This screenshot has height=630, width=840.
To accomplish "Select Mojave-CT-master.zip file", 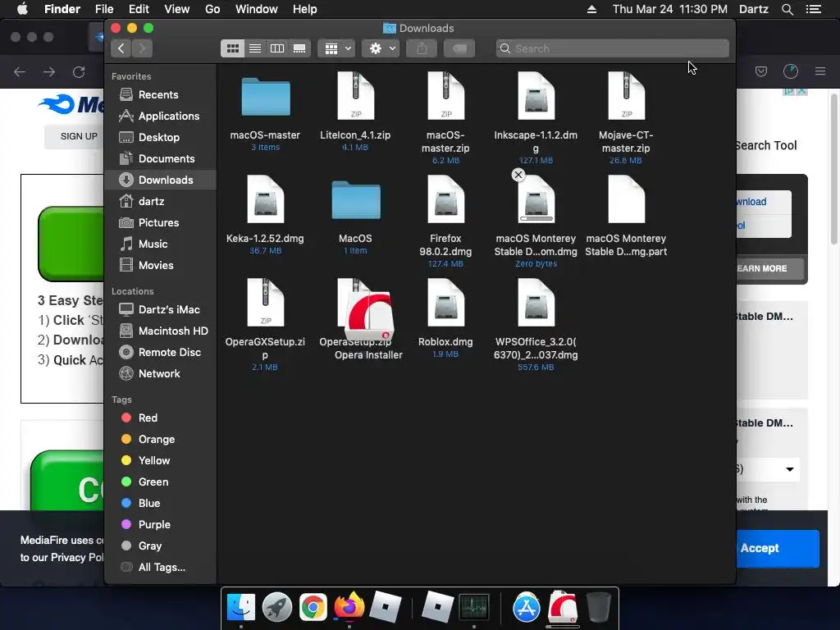I will click(626, 97).
